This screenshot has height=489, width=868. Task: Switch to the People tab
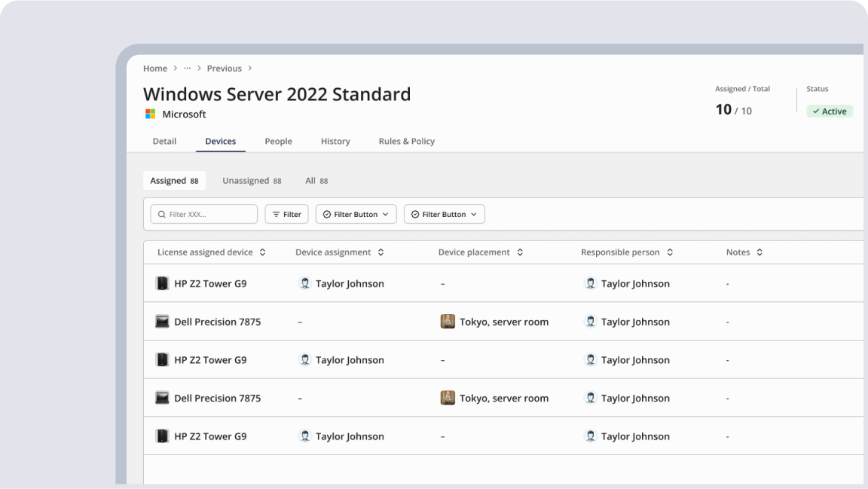[x=278, y=141]
